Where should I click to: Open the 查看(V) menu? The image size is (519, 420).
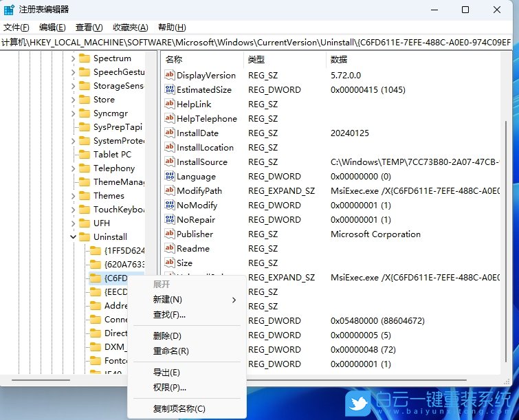[89, 27]
